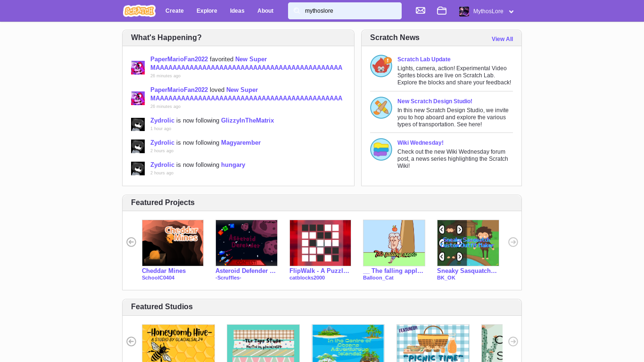
Task: Open Picnic Time studio thumbnail
Action: point(433,343)
